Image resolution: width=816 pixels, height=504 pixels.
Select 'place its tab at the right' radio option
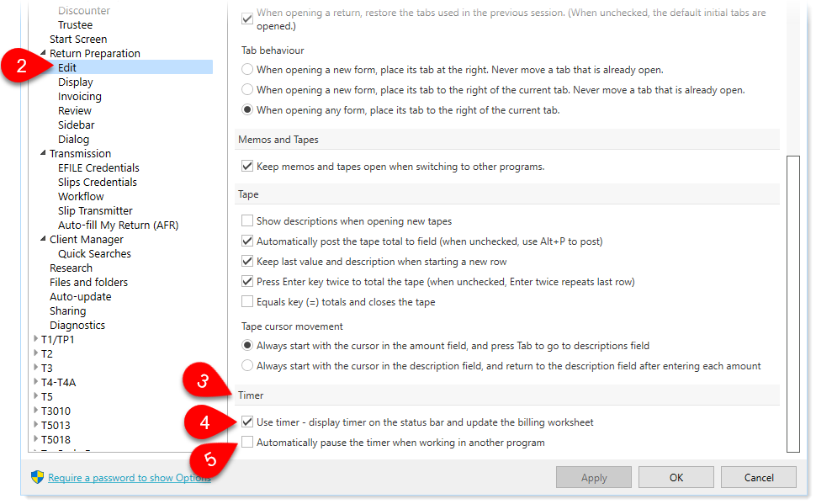[247, 70]
